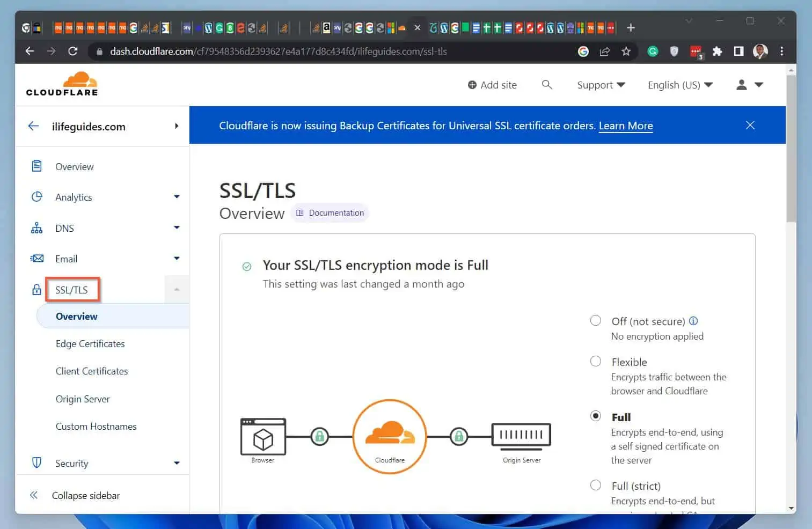Reload the page with the refresh icon
The width and height of the screenshot is (812, 529).
coord(73,51)
